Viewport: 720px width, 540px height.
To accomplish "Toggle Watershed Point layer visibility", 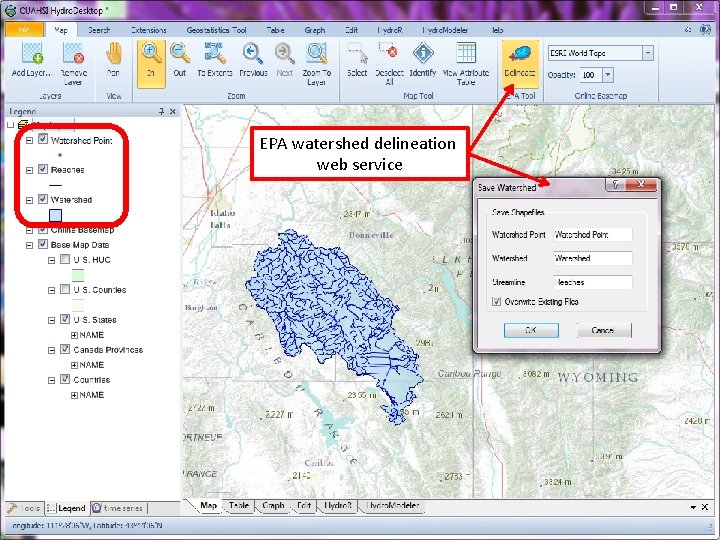I will (x=43, y=139).
